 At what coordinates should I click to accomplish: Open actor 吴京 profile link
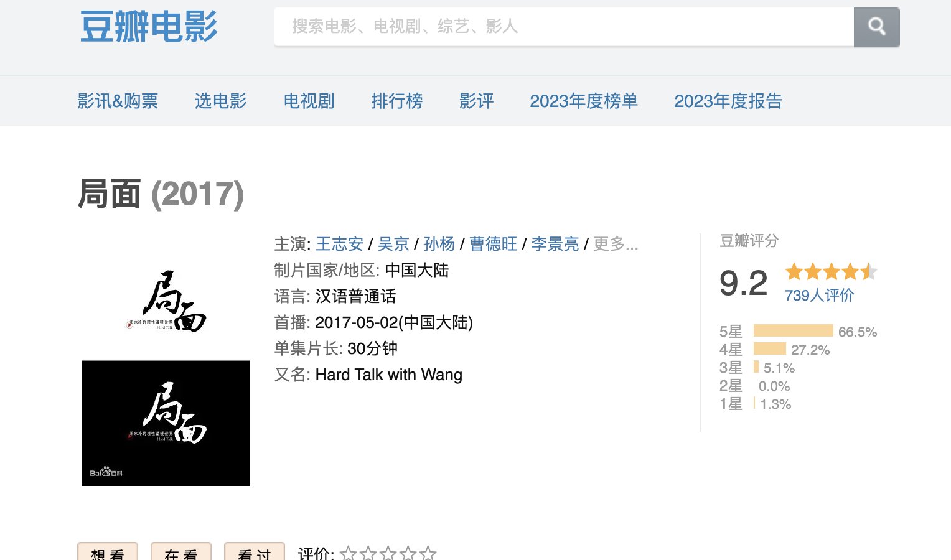pyautogui.click(x=393, y=244)
